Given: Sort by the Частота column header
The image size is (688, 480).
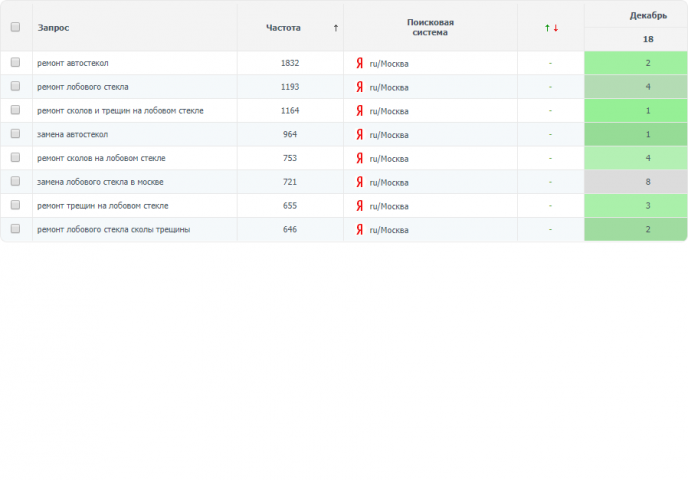Looking at the screenshot, I should click(283, 28).
